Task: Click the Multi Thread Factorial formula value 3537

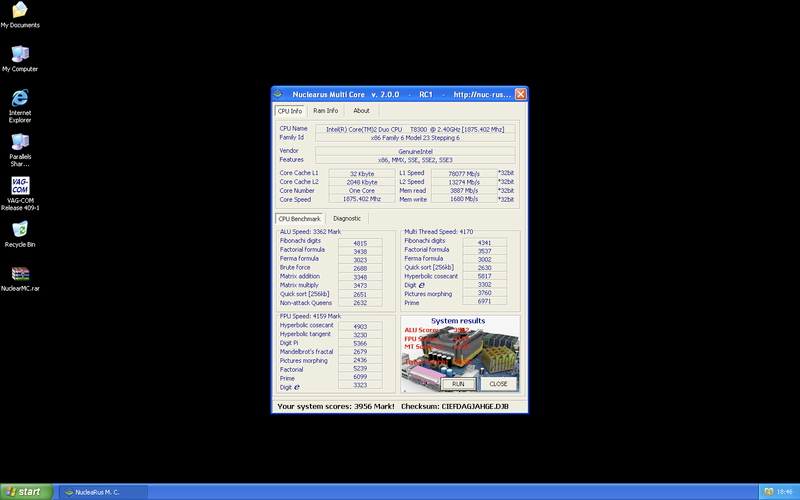Action: (x=485, y=251)
